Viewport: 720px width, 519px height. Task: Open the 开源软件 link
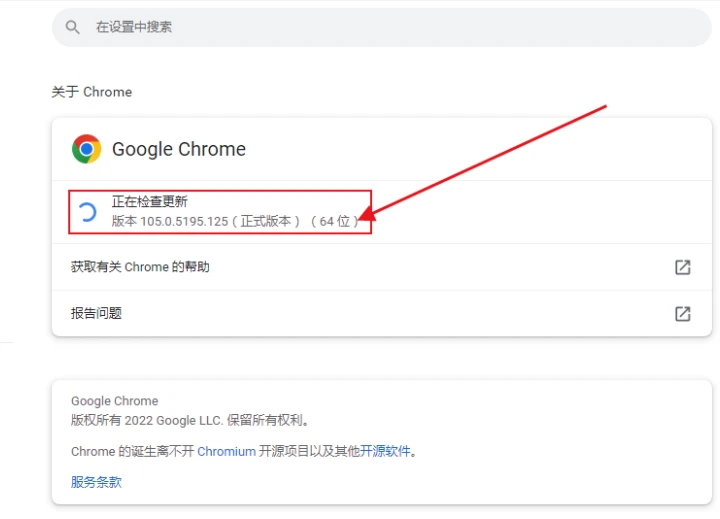385,451
